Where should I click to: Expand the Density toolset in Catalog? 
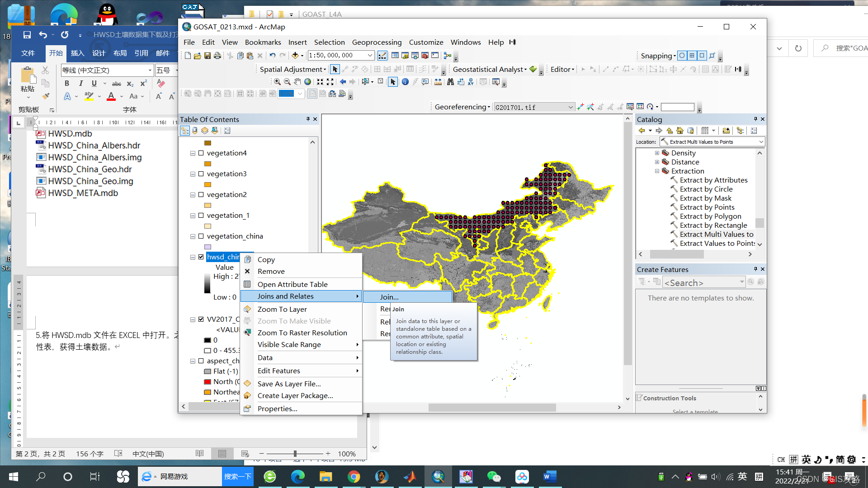tap(657, 153)
